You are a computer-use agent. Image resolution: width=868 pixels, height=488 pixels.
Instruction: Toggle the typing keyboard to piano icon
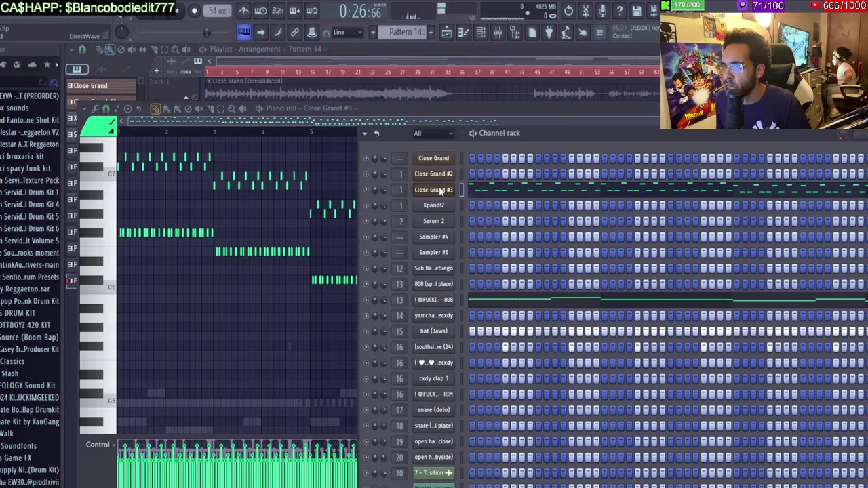tap(243, 32)
